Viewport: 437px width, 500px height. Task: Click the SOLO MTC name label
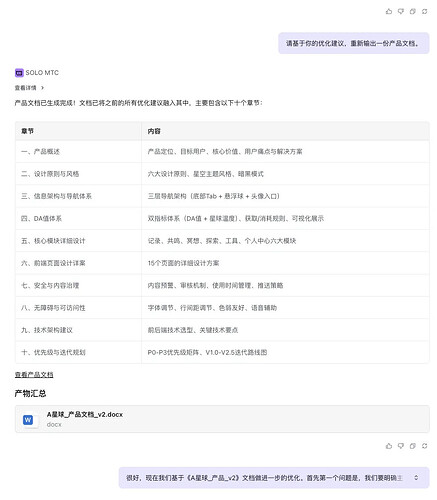[x=42, y=73]
